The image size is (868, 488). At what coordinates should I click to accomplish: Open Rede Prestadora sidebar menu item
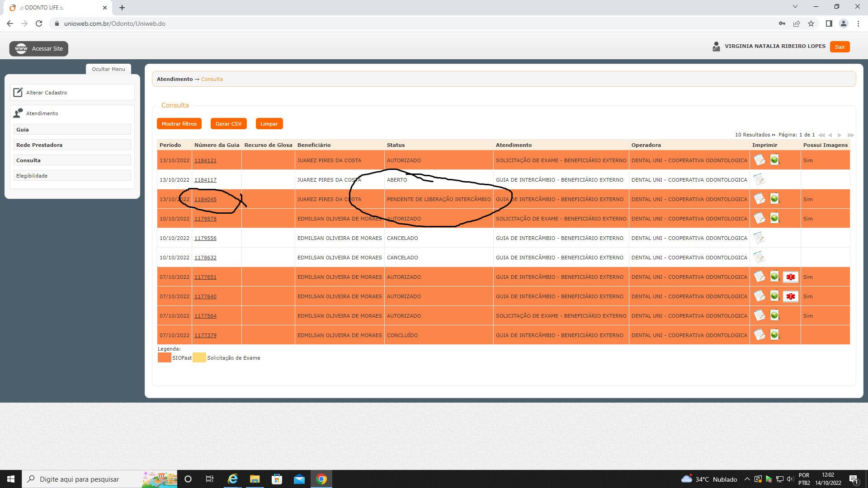[72, 145]
